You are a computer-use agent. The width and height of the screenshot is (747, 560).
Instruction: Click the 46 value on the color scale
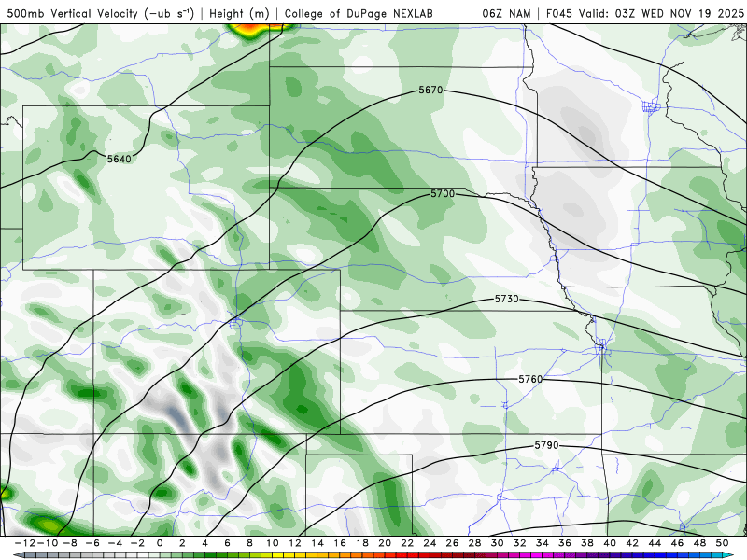click(678, 543)
